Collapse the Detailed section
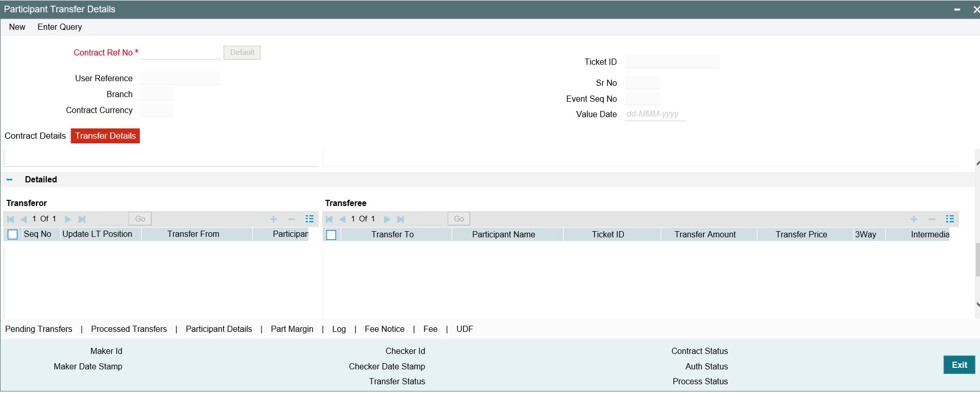Viewport: 980px width, 393px height. pos(9,180)
